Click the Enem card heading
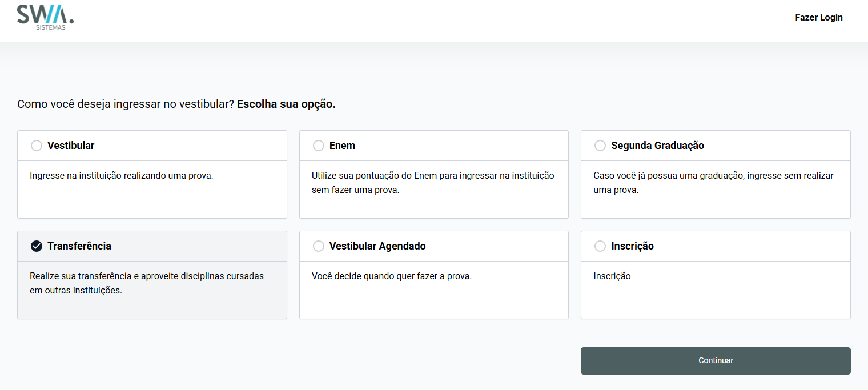Screen dimensions: 868x390 pyautogui.click(x=342, y=146)
